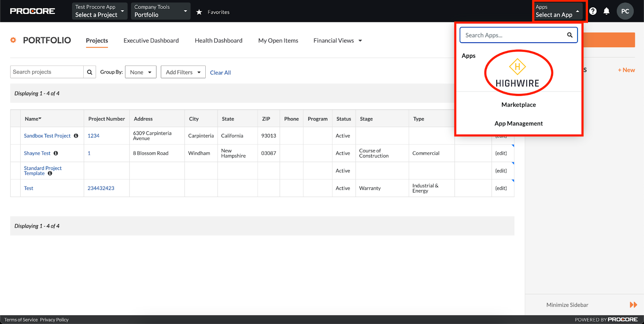
Task: Open Marketplace from the Apps menu
Action: pos(518,105)
